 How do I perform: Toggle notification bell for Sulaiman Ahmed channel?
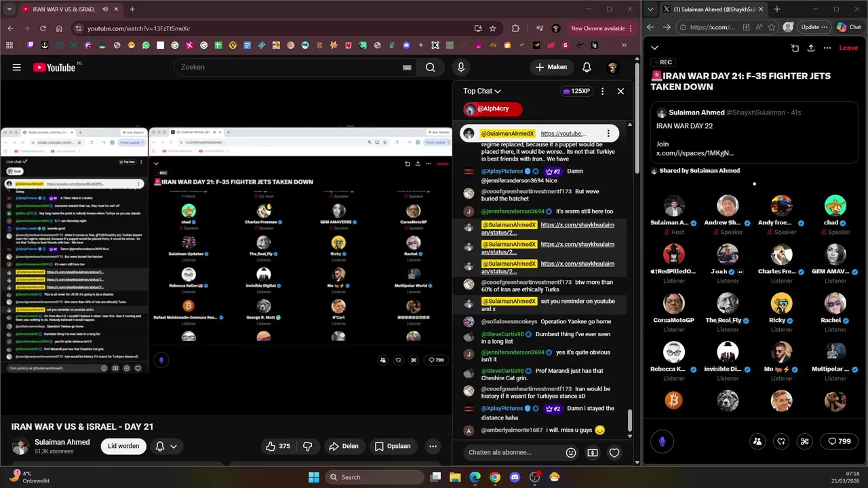166,446
